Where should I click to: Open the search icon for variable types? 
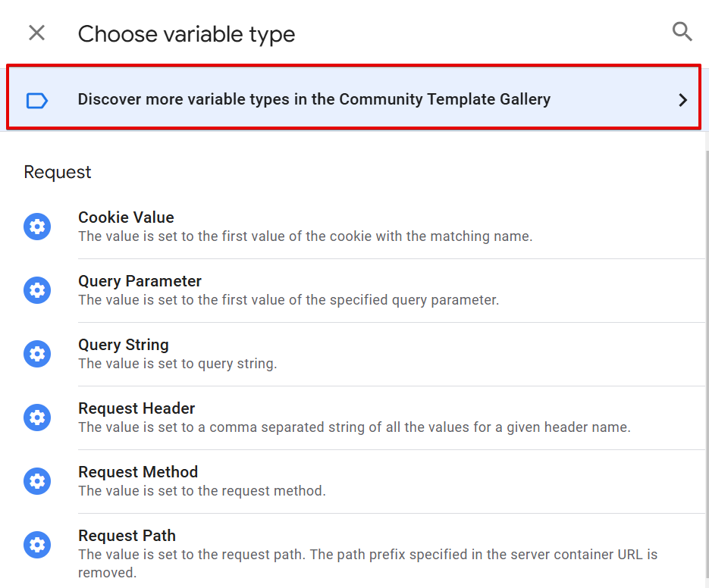[x=682, y=32]
